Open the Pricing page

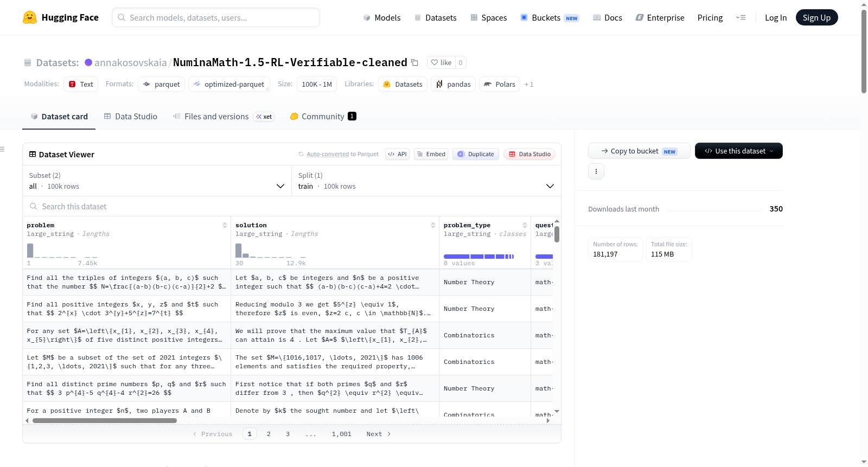[710, 18]
